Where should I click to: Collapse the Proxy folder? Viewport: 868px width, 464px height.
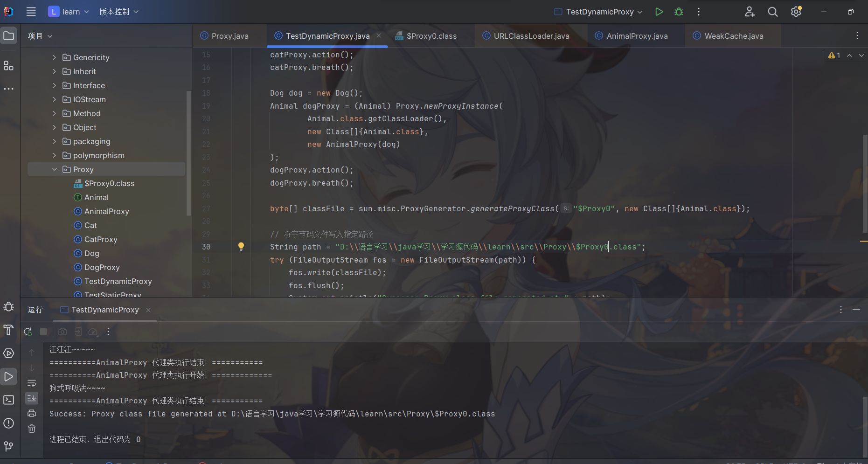(x=55, y=169)
